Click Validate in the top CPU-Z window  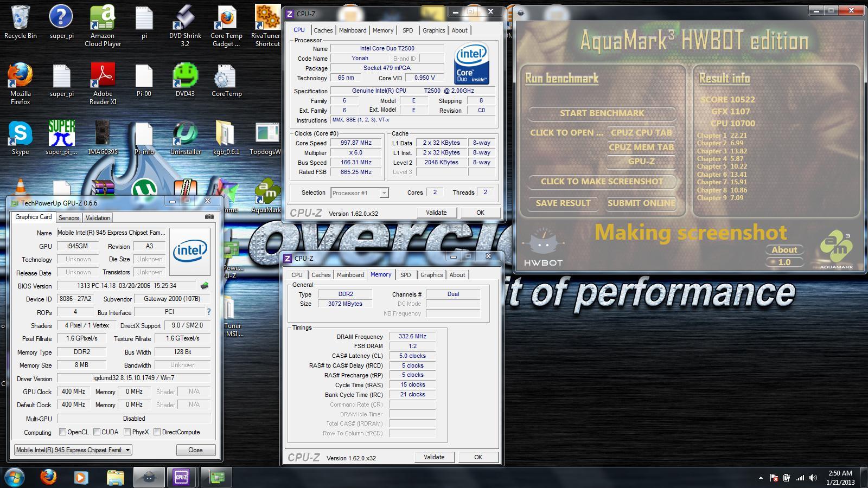(436, 213)
